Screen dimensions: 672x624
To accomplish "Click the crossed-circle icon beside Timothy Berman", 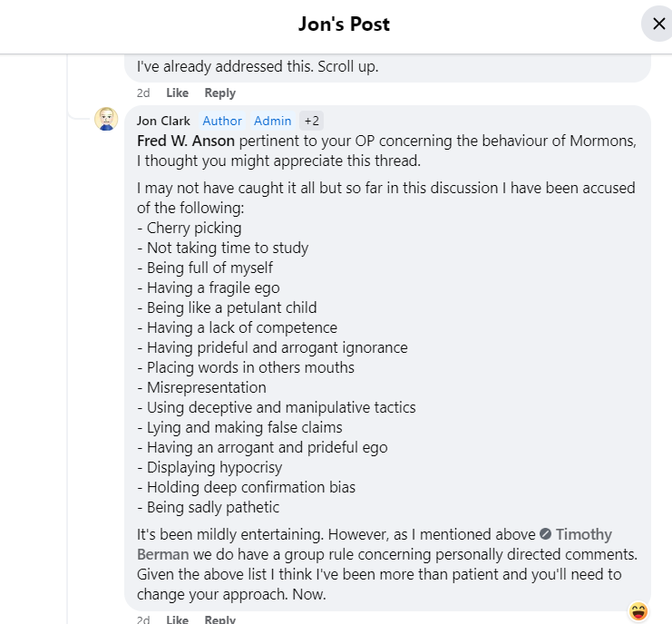I will 545,534.
